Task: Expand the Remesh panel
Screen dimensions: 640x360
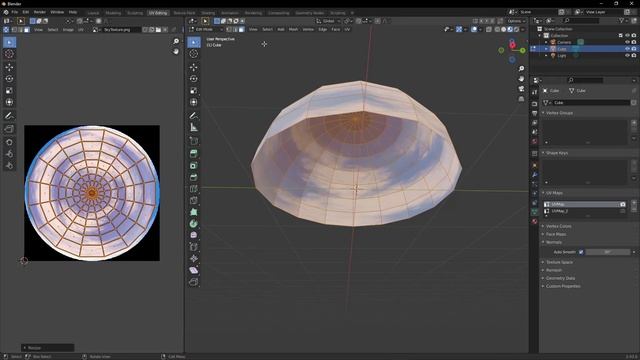Action: click(x=554, y=270)
